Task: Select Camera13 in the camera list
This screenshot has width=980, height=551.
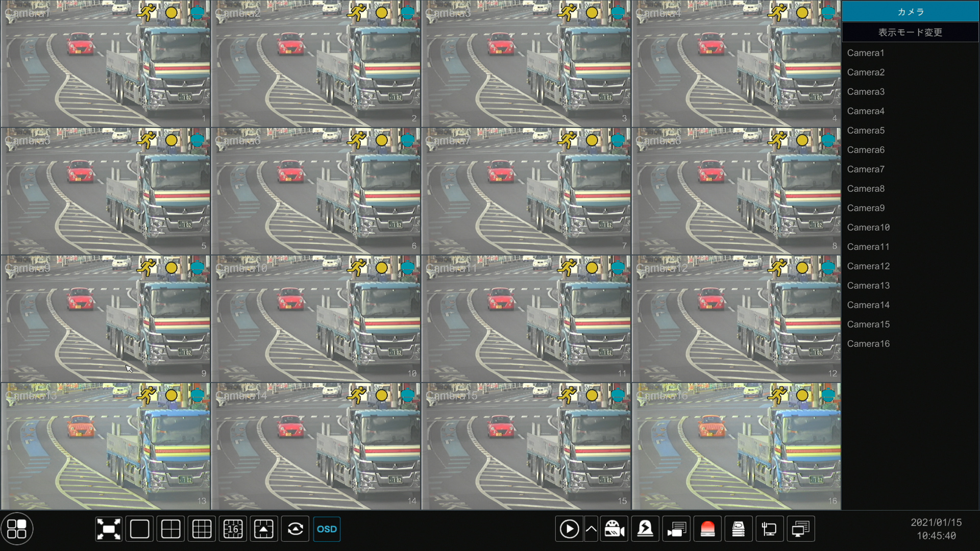Action: click(x=911, y=286)
